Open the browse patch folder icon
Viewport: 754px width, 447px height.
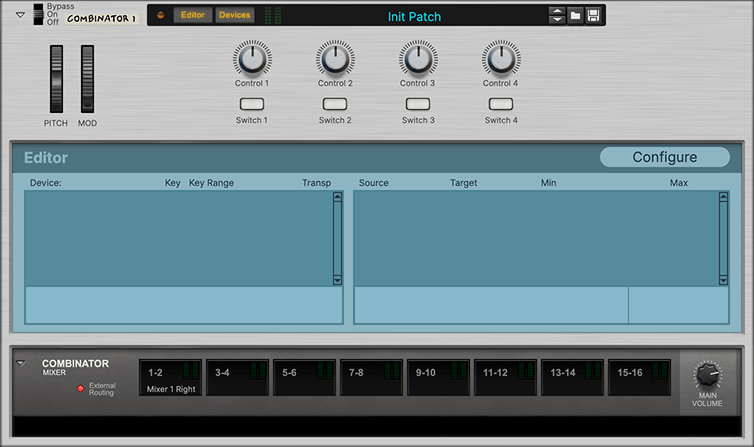click(x=575, y=15)
